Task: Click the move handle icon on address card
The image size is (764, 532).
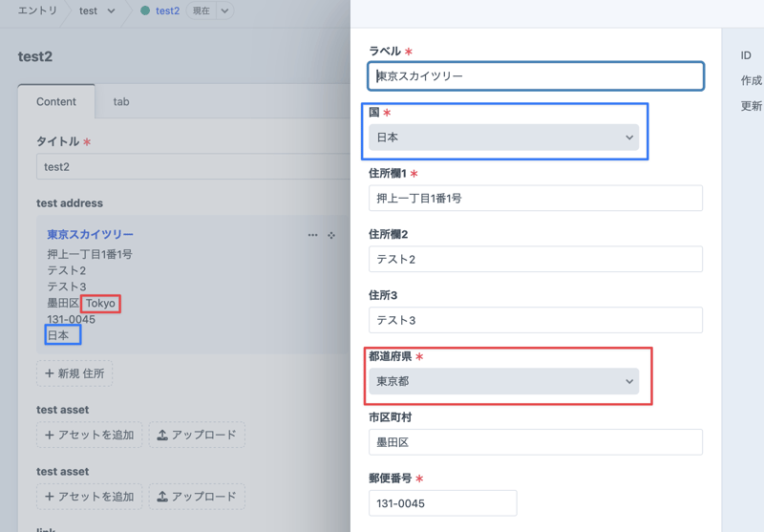Action: pos(331,235)
